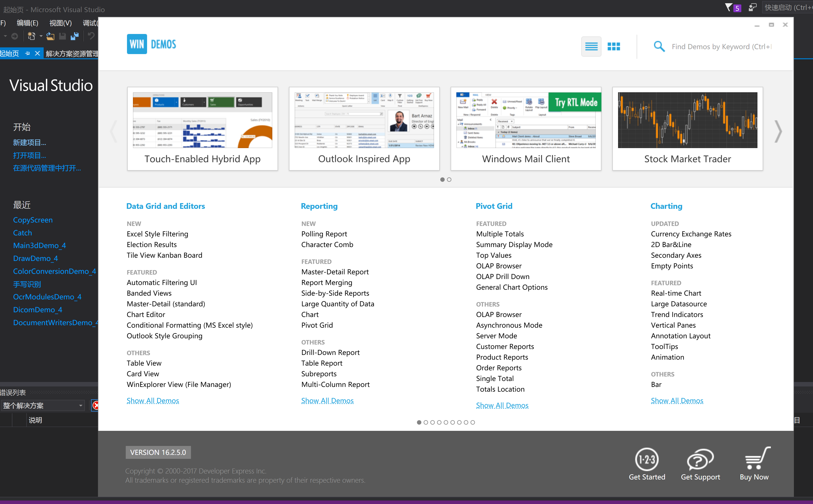This screenshot has width=813, height=504.
Task: Open Data Grid and Editors category
Action: coord(166,206)
